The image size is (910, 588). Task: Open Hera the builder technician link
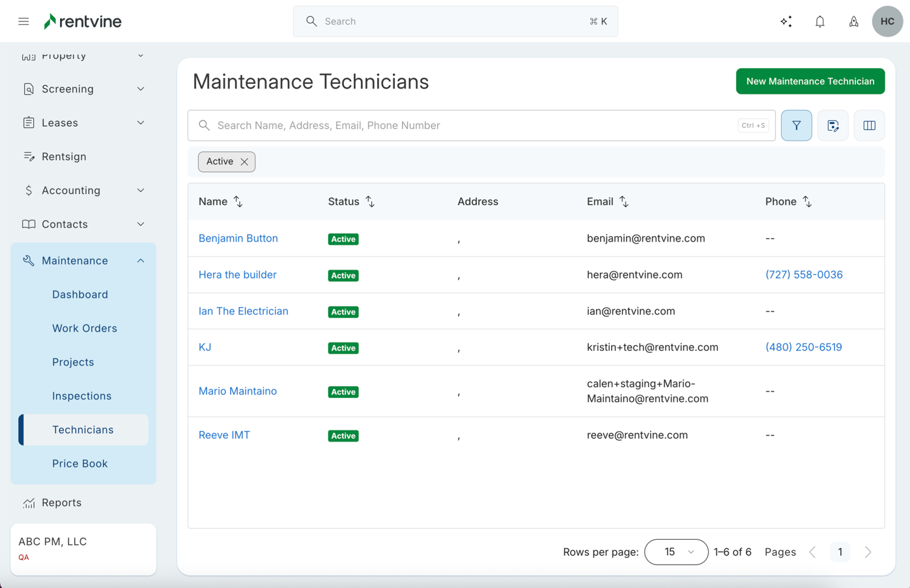[237, 275]
